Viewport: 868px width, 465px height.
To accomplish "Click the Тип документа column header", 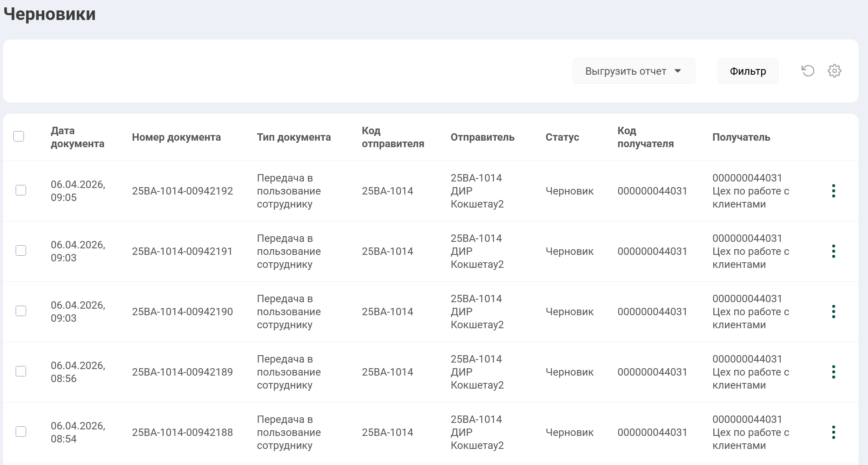I will click(x=294, y=137).
